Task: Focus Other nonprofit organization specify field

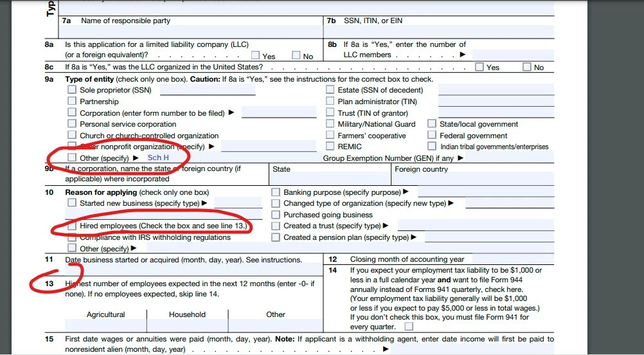Action: (x=269, y=146)
